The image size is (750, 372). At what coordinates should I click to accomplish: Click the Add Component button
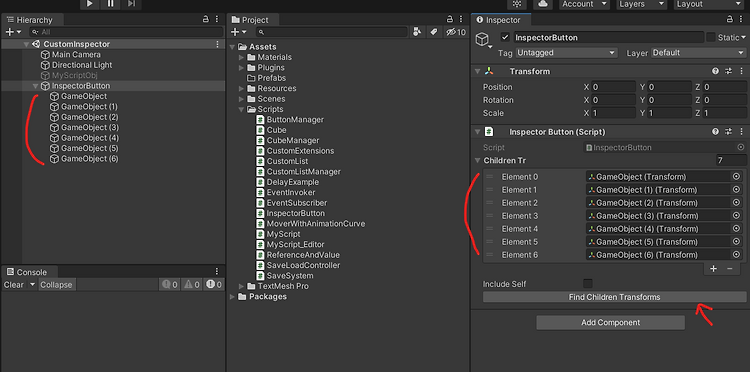(610, 322)
